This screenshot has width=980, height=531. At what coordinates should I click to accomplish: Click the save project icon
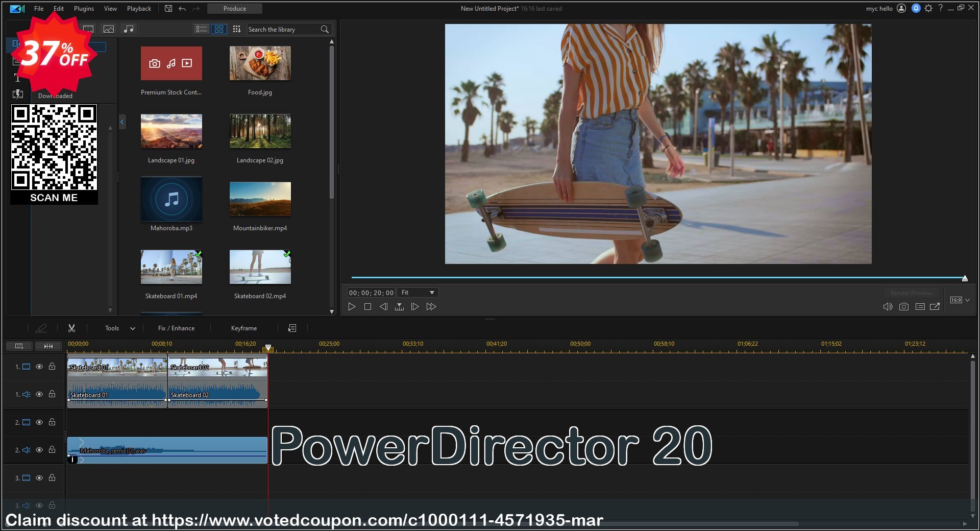[x=168, y=8]
